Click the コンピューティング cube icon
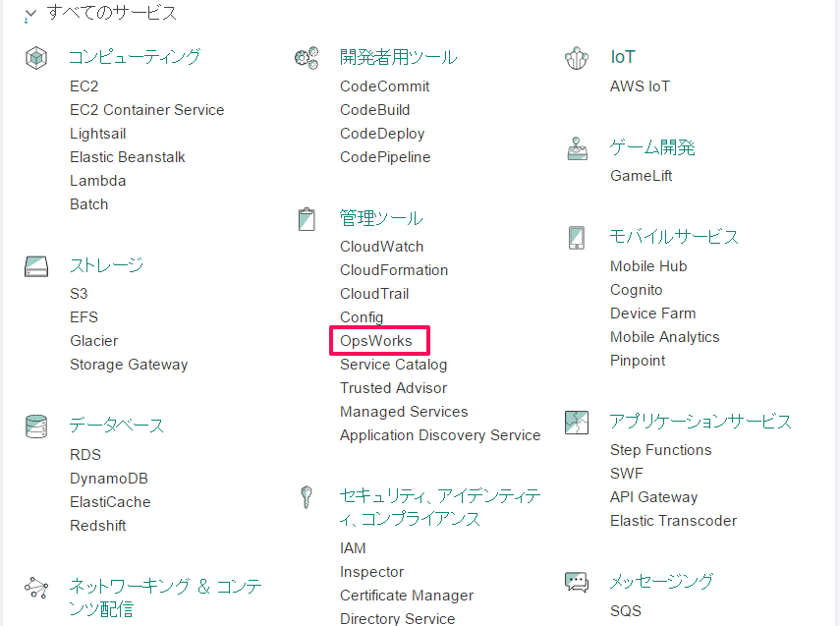840x626 pixels. [36, 57]
